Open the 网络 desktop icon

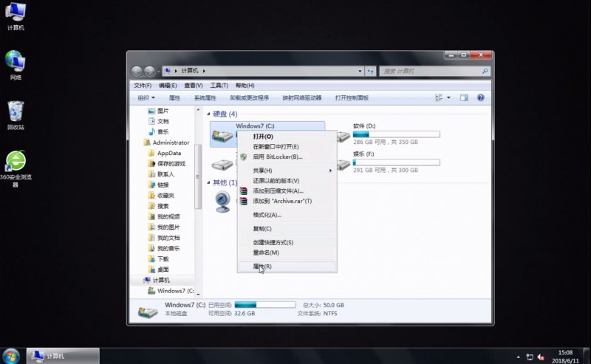click(16, 65)
